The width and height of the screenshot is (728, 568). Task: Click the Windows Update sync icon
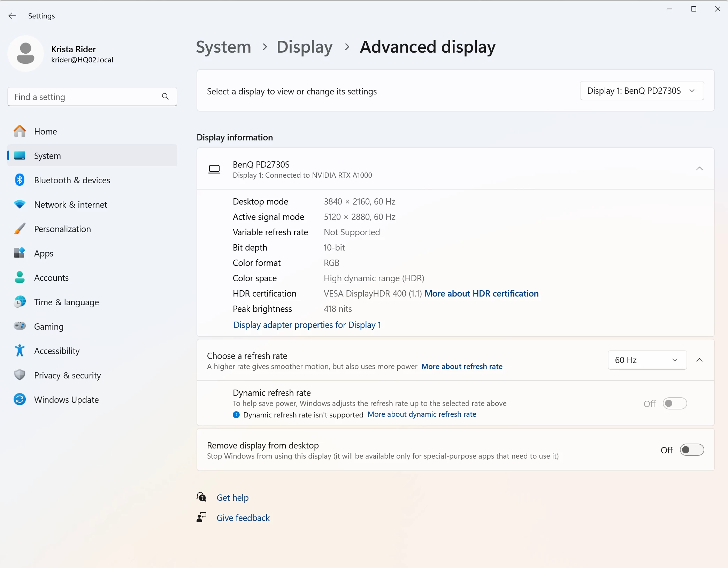(x=20, y=399)
